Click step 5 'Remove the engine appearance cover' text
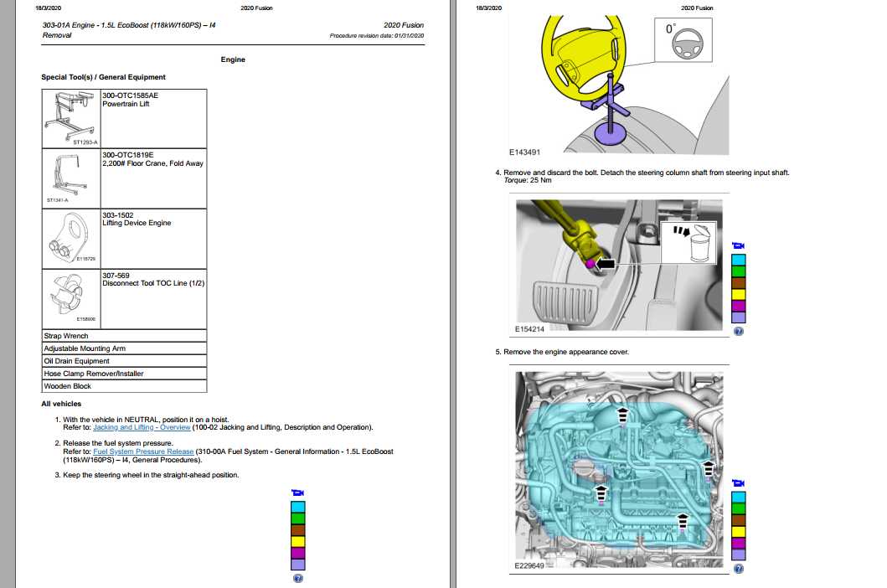This screenshot has height=588, width=887. [566, 352]
